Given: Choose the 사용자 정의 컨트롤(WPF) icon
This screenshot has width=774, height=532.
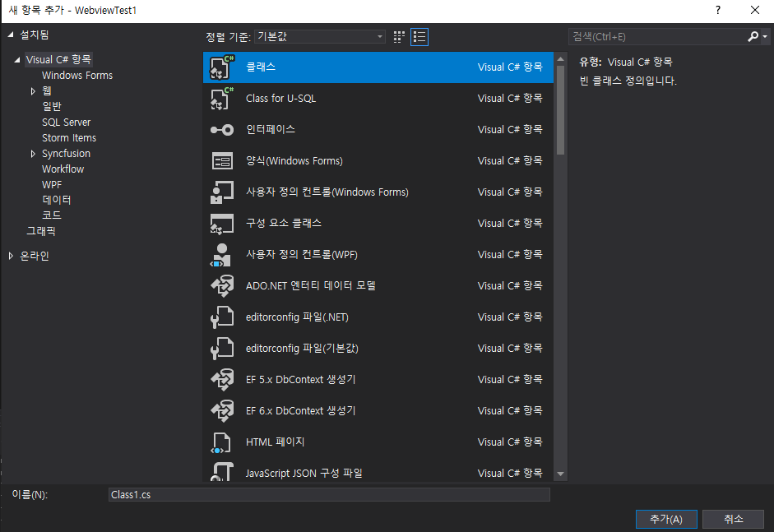Looking at the screenshot, I should tap(221, 255).
